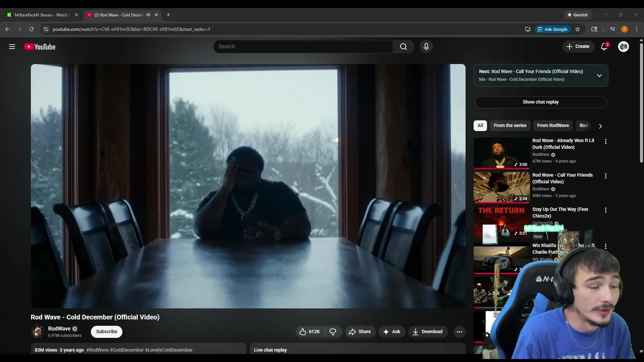Select the All filter chip
Image resolution: width=644 pixels, height=362 pixels.
(x=480, y=126)
